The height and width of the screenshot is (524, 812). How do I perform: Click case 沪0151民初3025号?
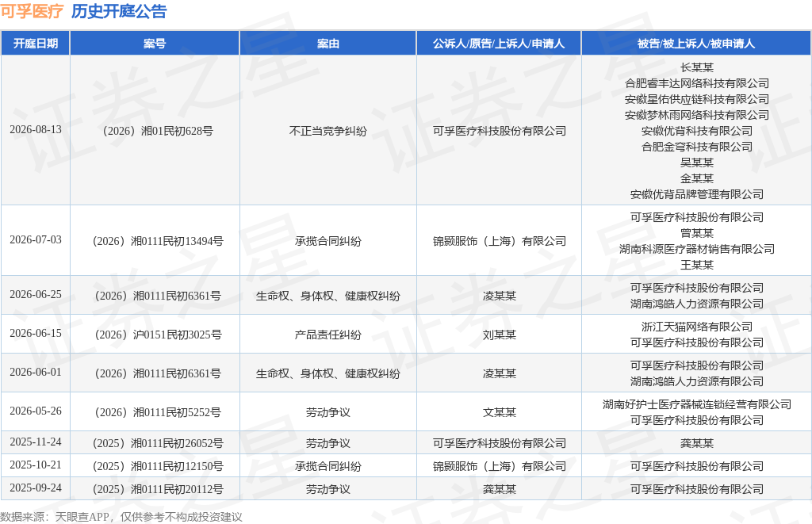click(x=158, y=335)
